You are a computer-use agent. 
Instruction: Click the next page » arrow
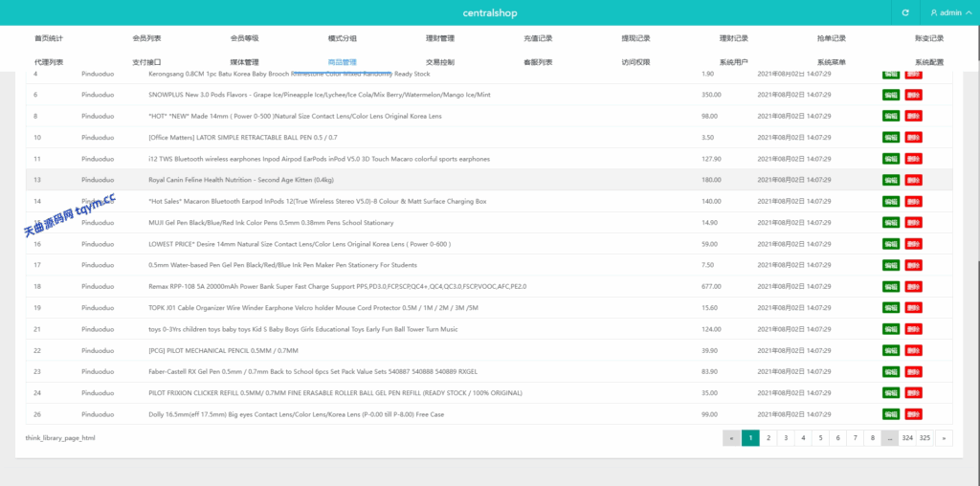click(x=945, y=438)
